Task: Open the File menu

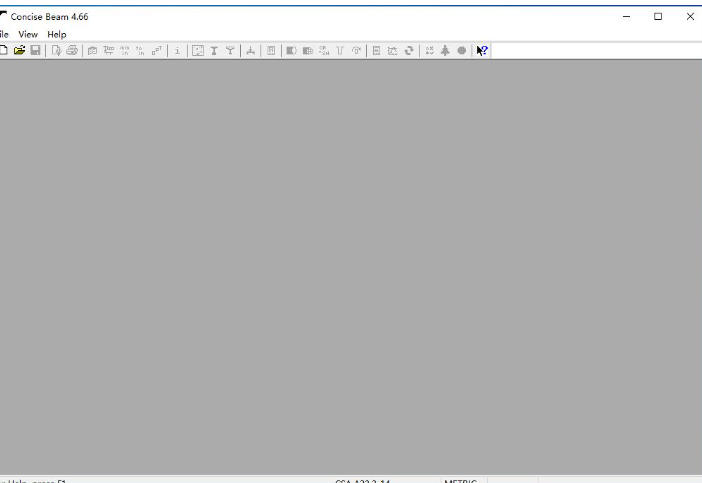Action: pos(4,34)
